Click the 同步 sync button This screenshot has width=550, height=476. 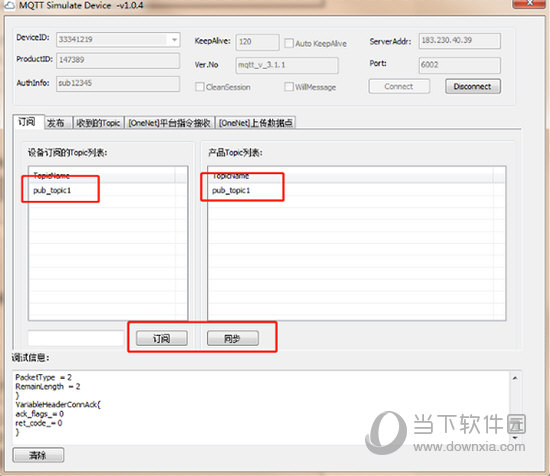(233, 338)
